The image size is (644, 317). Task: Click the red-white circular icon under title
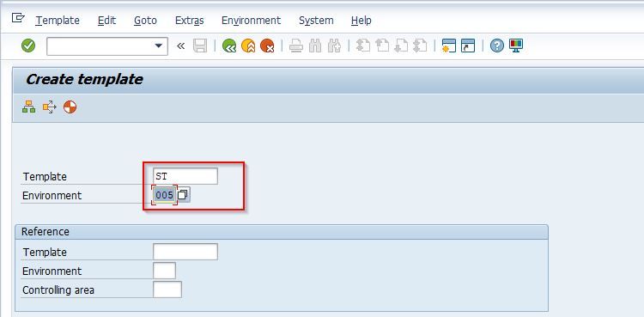[70, 107]
